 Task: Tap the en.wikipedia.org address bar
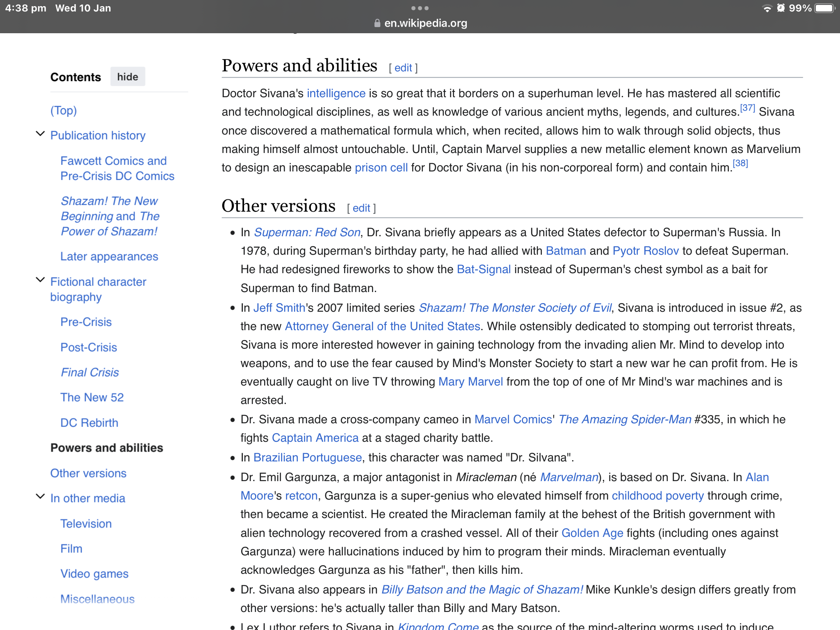425,23
